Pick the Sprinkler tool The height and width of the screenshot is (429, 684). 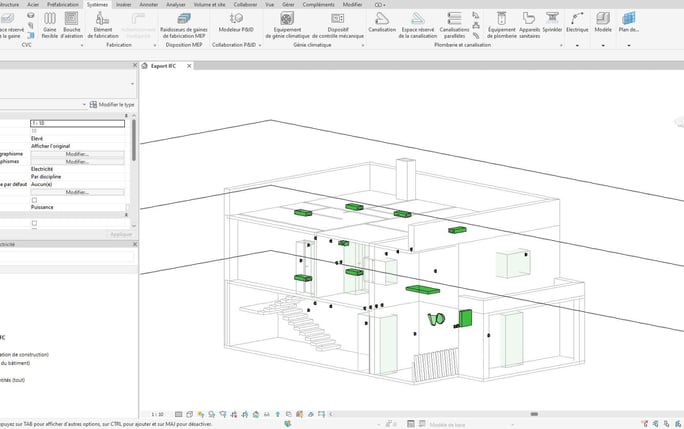[552, 23]
